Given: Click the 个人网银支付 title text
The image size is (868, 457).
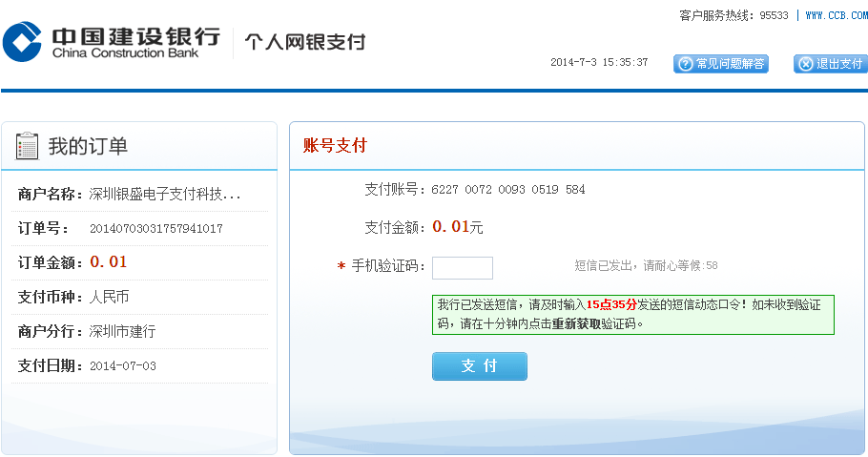Looking at the screenshot, I should [305, 42].
